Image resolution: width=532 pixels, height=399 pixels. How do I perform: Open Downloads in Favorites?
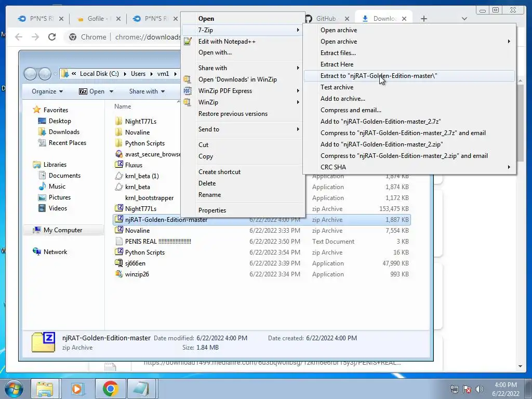64,131
